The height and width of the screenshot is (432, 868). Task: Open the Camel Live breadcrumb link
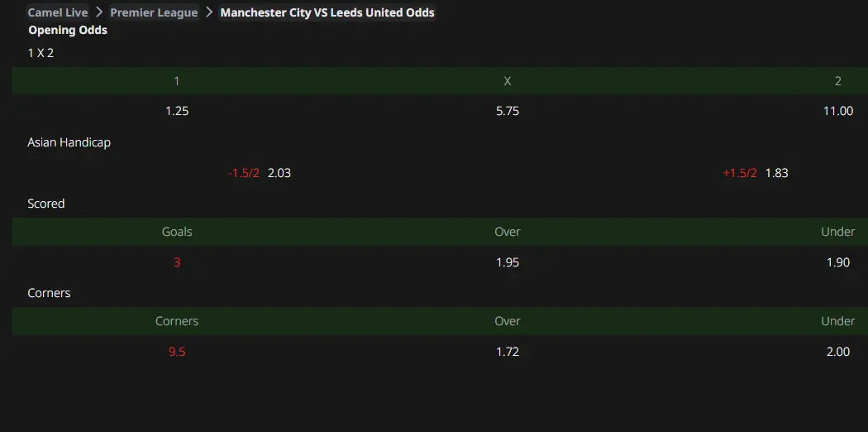tap(58, 12)
